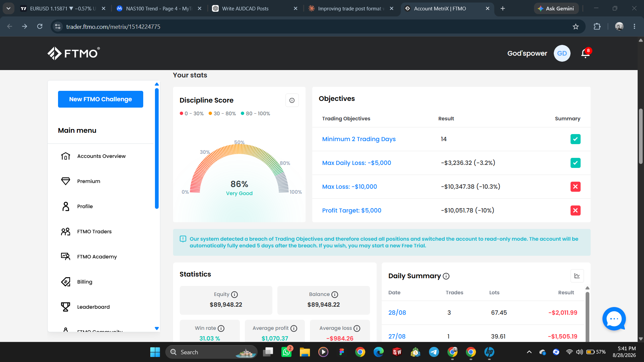Click the FTMO Academy icon
This screenshot has width=644, height=362.
point(66,257)
